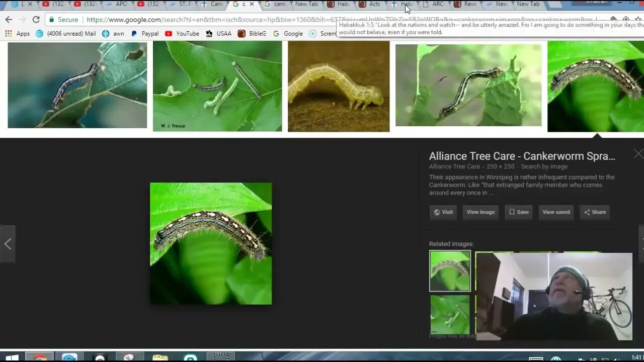
Task: Select the dark caterpillar on oak leaf thumbnail
Action: coord(77,85)
